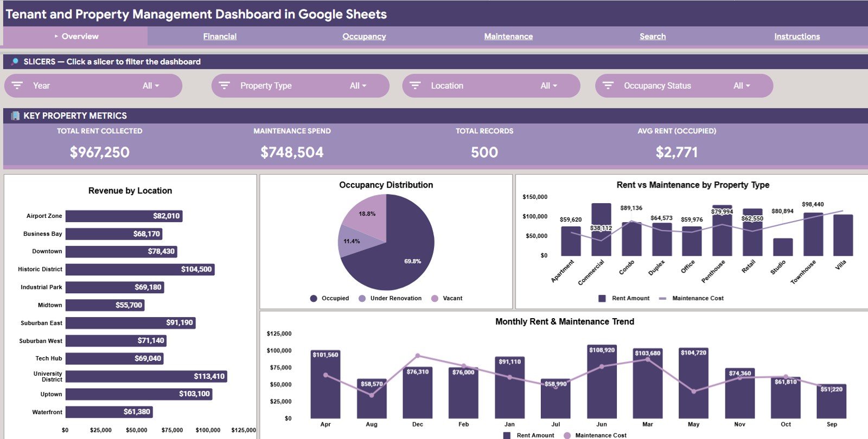
Task: Click the Total Rent Collected value $967,250
Action: [x=100, y=152]
